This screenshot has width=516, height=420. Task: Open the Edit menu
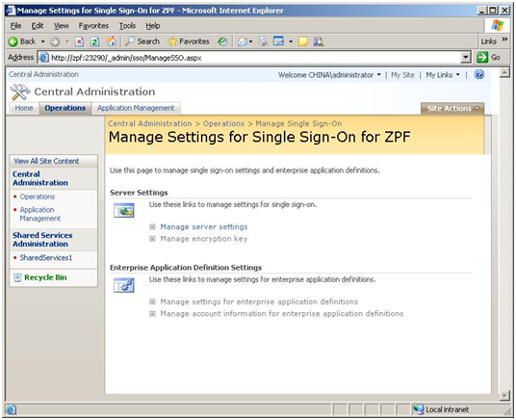(x=38, y=26)
